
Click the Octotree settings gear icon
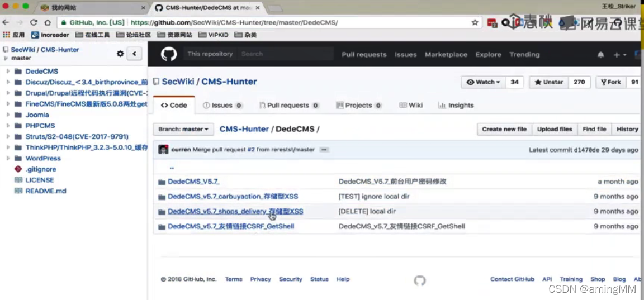click(120, 53)
